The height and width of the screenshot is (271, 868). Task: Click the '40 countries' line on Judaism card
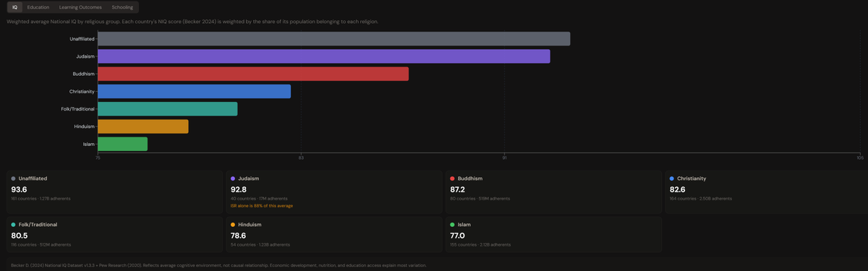click(259, 198)
